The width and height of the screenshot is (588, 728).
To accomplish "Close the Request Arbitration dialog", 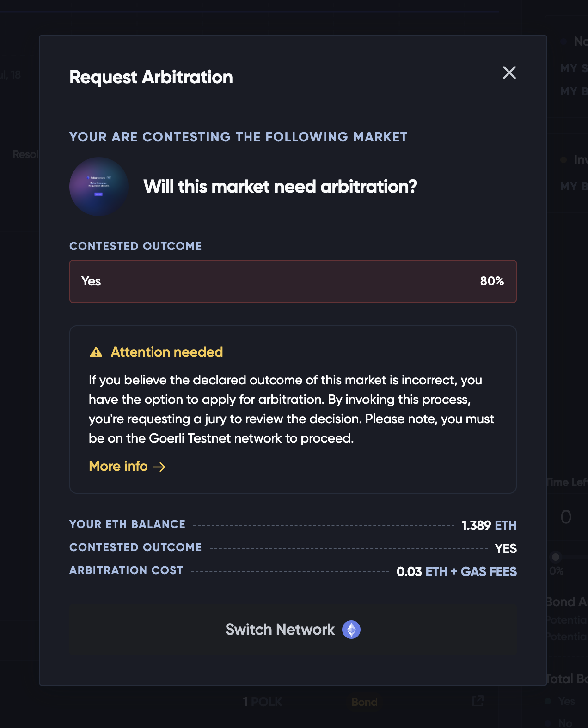I will (x=509, y=73).
